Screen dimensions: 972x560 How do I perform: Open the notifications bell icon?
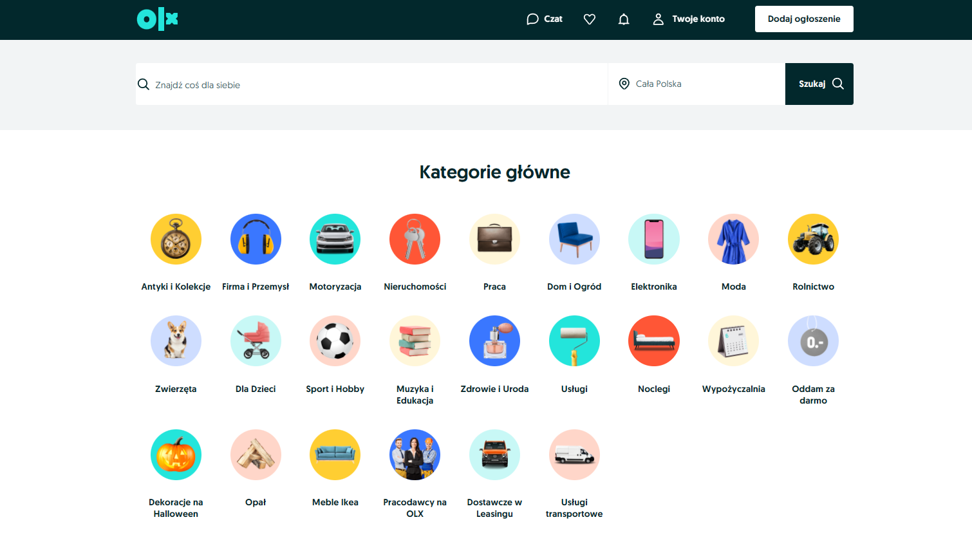(x=623, y=19)
